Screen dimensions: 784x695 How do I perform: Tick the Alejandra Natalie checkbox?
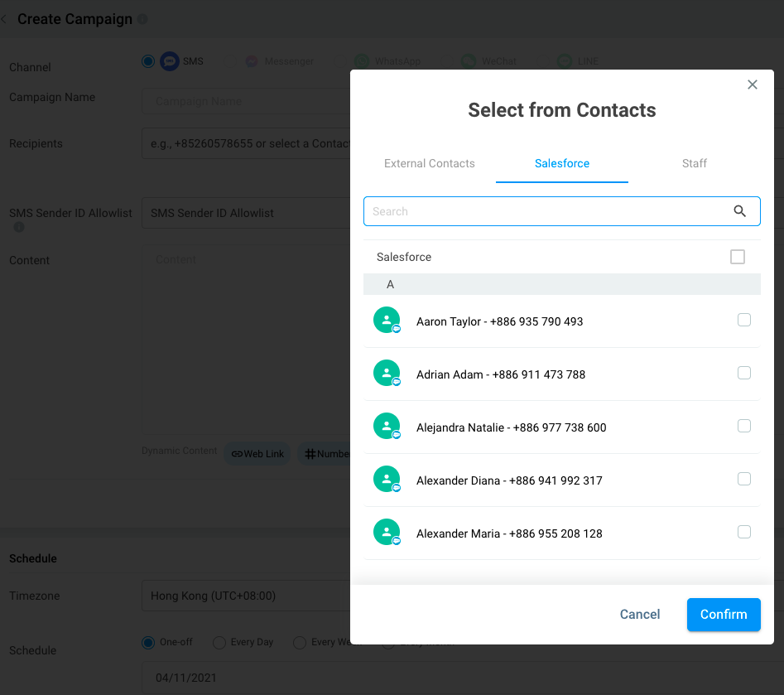pos(744,426)
